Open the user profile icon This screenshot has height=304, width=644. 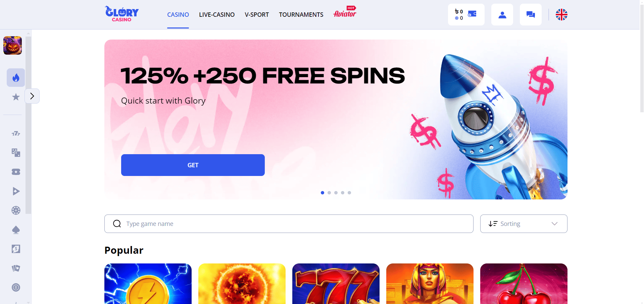[502, 15]
